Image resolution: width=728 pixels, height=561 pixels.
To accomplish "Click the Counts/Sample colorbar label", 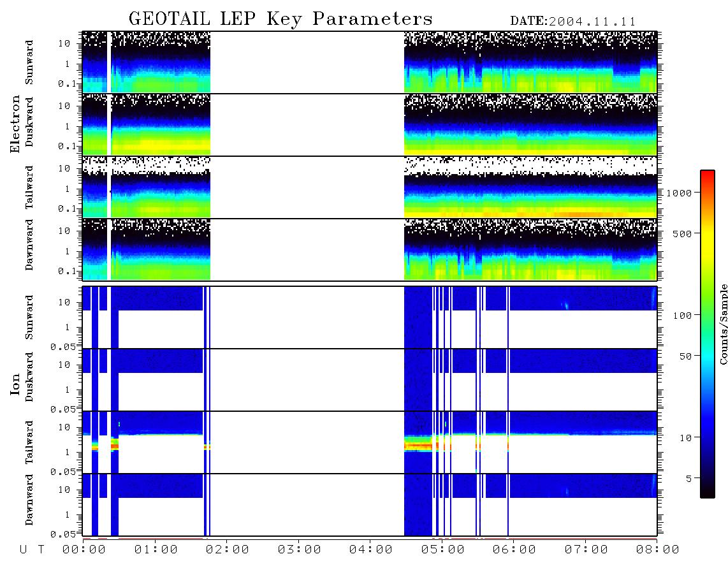I will point(723,324).
